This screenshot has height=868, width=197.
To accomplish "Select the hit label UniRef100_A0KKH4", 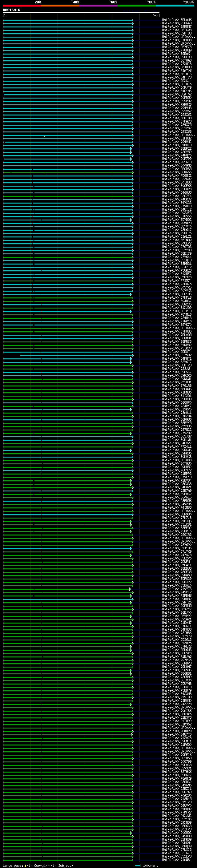I will 177,843.
